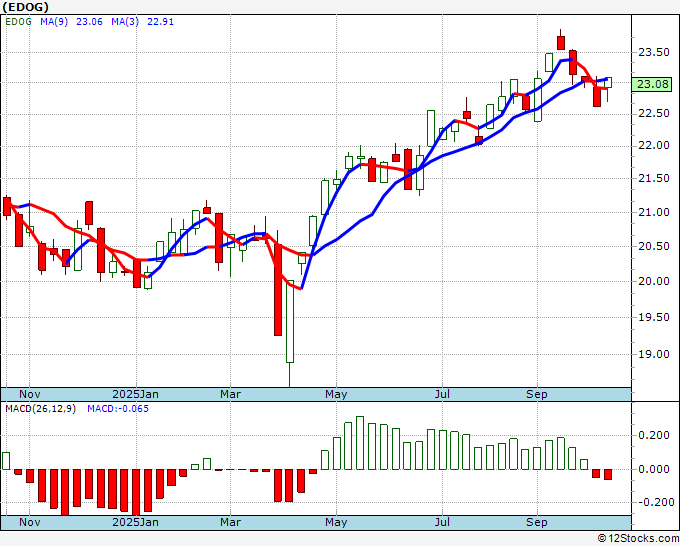The height and width of the screenshot is (546, 680).
Task: Click the MA(9) value 23.06
Action: [89, 22]
